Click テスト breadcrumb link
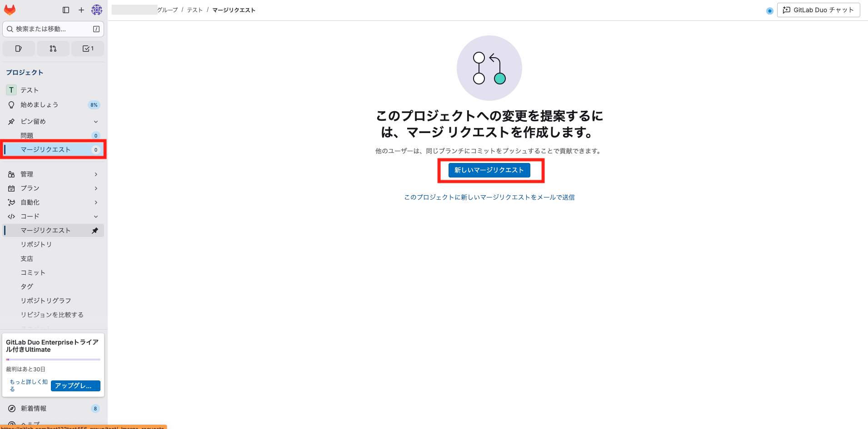Image resolution: width=868 pixels, height=429 pixels. point(195,10)
